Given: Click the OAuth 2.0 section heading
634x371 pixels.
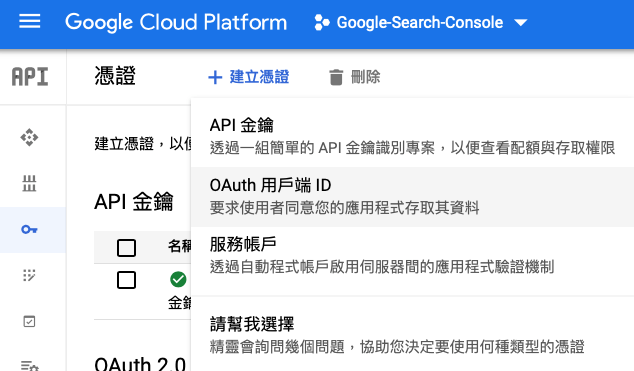Looking at the screenshot, I should click(140, 364).
